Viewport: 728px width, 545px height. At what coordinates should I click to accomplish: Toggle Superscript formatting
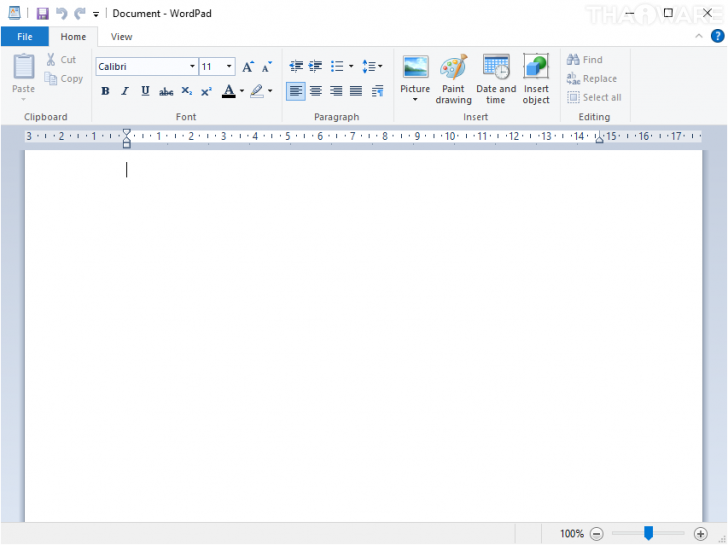click(206, 91)
